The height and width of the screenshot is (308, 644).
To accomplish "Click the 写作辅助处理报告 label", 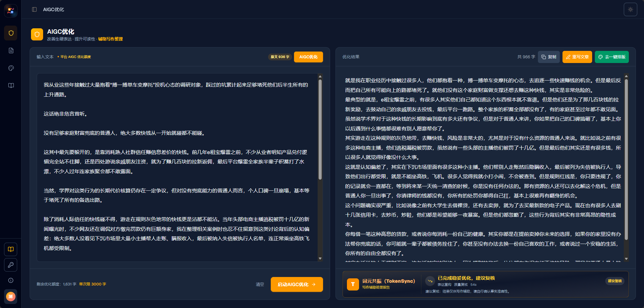I will pyautogui.click(x=376, y=287).
